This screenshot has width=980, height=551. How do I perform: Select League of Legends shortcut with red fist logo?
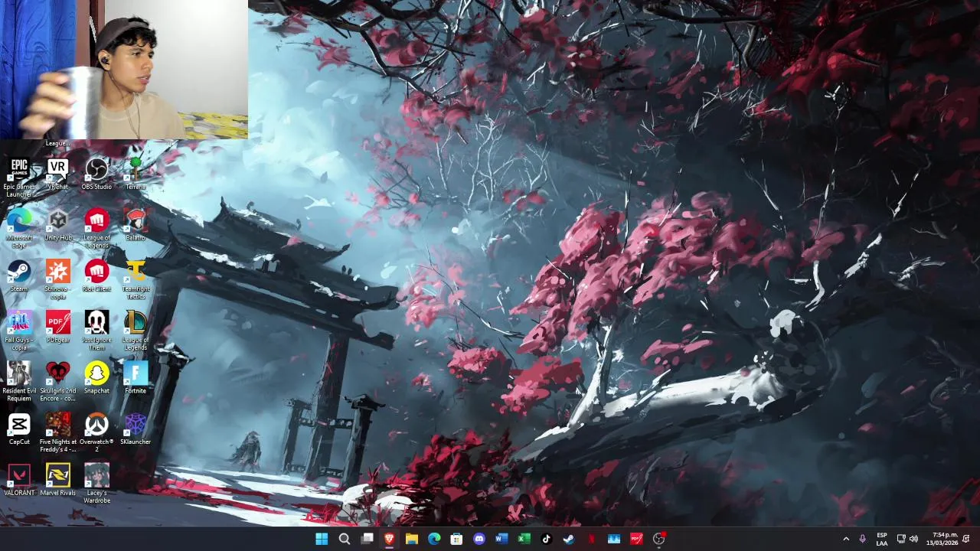(x=96, y=228)
